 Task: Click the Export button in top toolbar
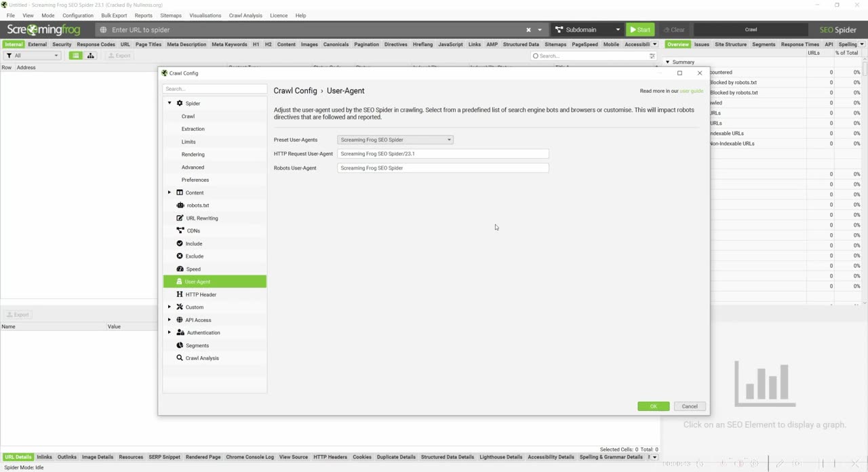119,56
